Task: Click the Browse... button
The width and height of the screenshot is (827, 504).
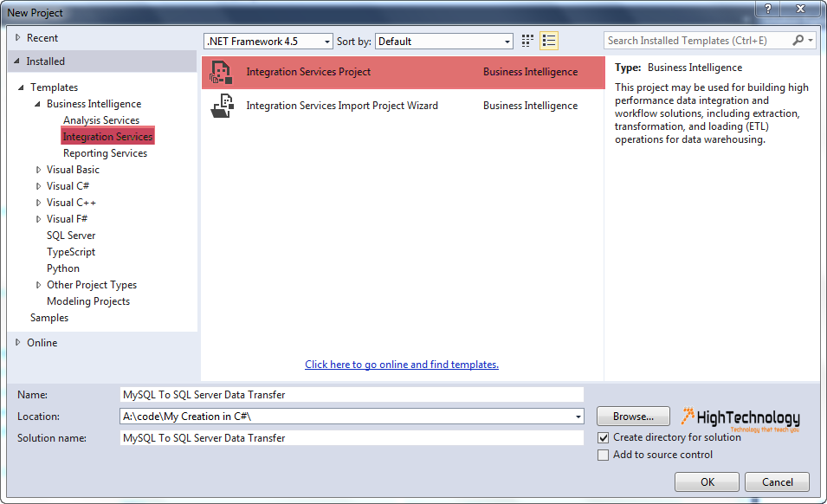Action: click(x=633, y=417)
